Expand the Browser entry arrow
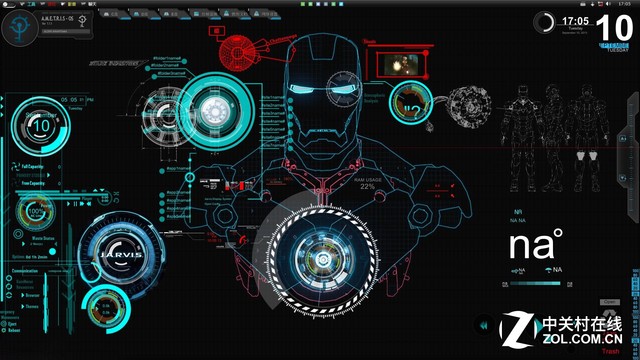 23,295
